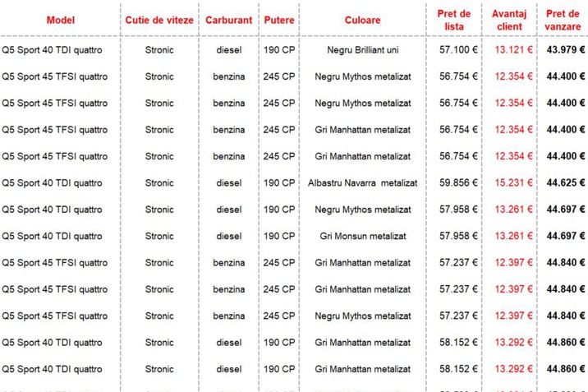The image size is (588, 392).
Task: Click the last row's 44.860 € price
Action: [x=566, y=369]
